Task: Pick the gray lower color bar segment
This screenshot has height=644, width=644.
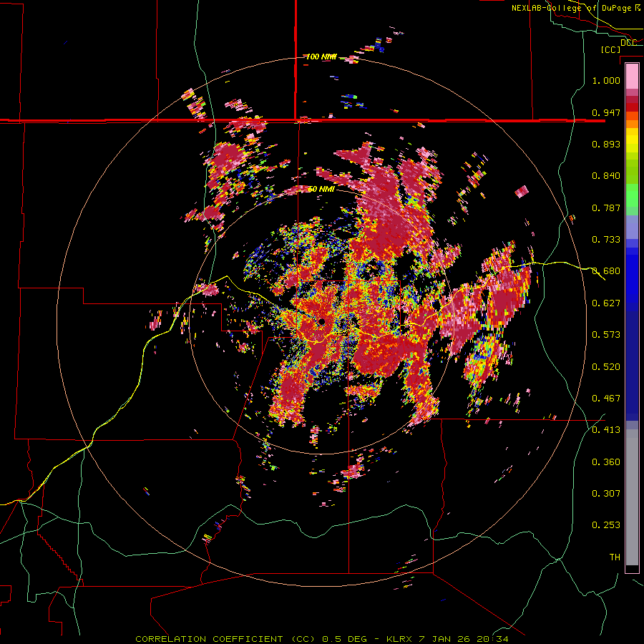Action: click(x=632, y=497)
